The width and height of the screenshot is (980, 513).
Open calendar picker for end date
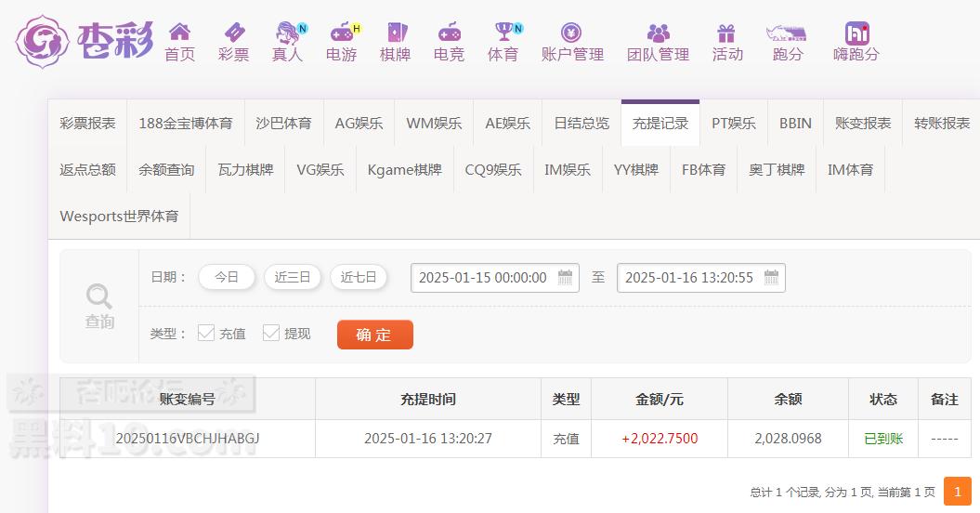771,277
